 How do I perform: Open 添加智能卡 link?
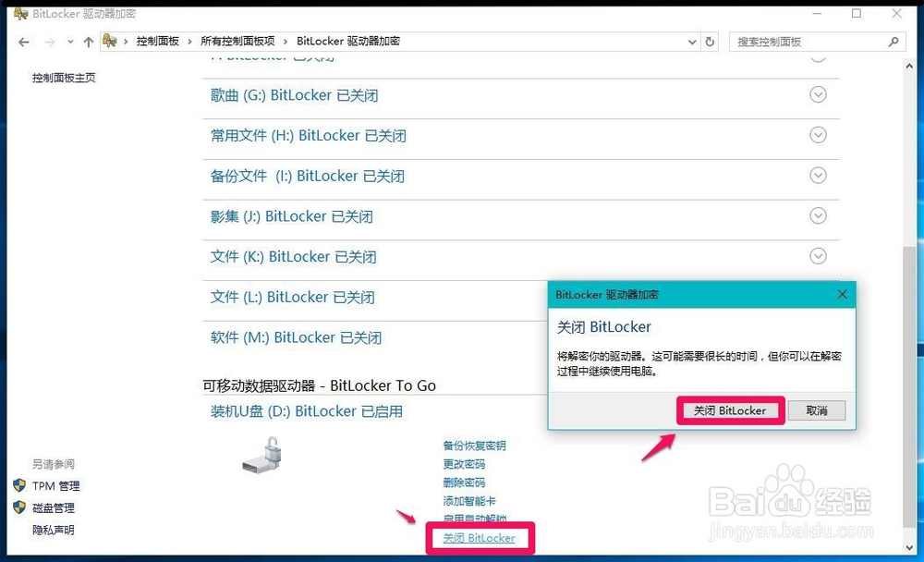[469, 501]
